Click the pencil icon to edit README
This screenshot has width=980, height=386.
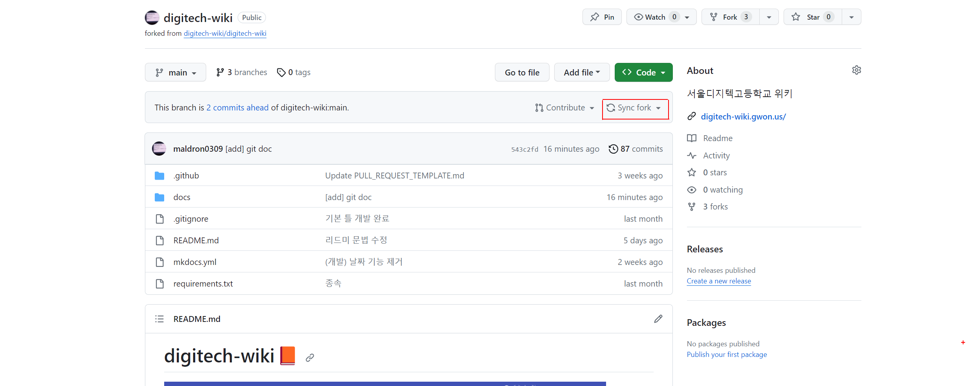pos(658,319)
